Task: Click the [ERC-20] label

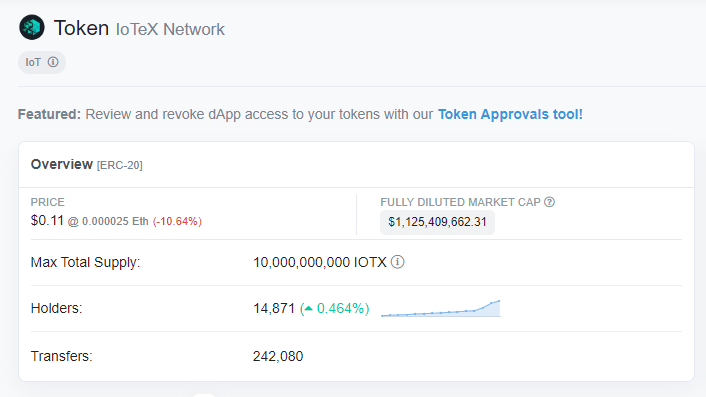Action: [x=120, y=165]
